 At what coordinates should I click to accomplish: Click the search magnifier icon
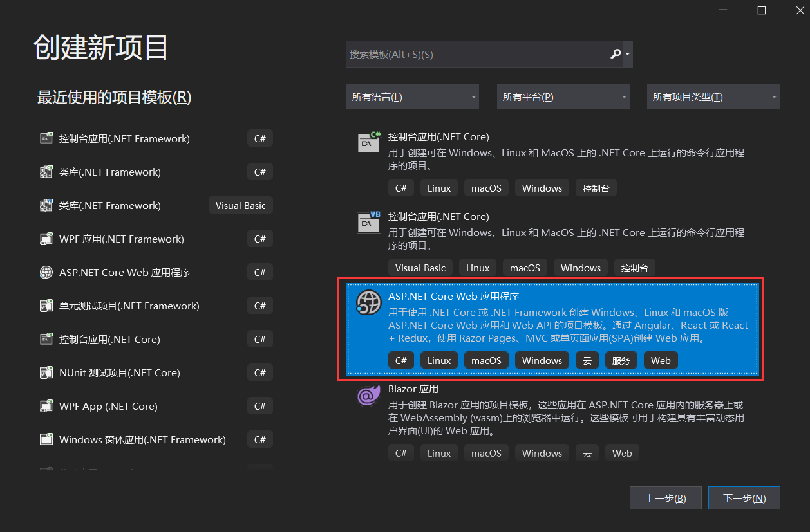point(616,54)
